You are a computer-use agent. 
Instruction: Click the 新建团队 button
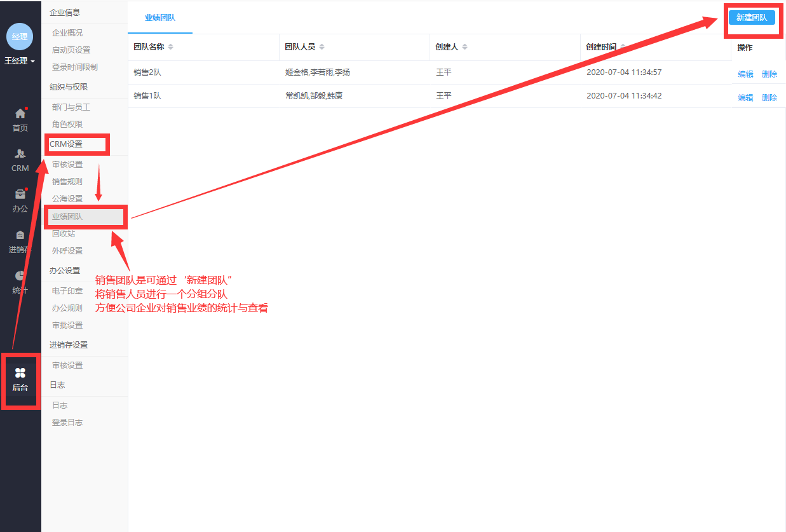[752, 18]
